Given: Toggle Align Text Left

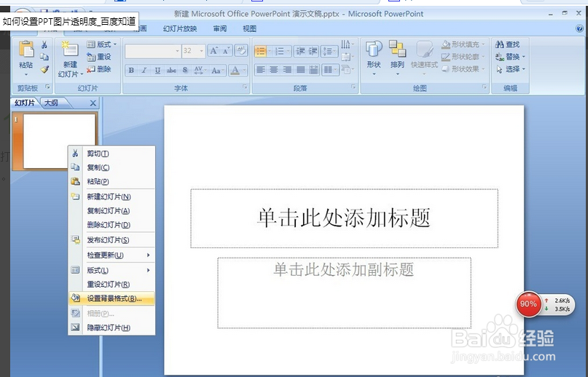Looking at the screenshot, I should tap(261, 70).
